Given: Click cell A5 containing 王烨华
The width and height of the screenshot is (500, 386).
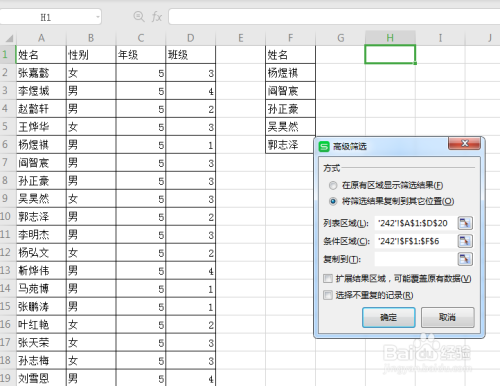Looking at the screenshot, I should (41, 126).
